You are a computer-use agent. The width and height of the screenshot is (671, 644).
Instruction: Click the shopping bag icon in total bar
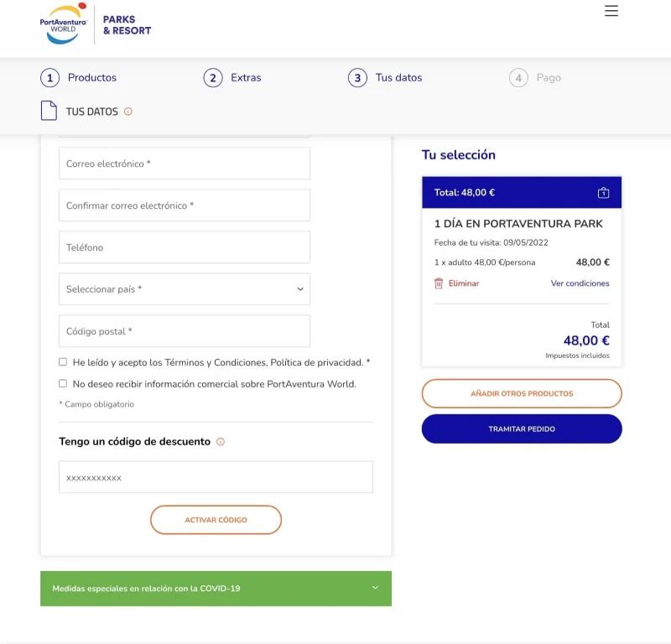tap(603, 193)
